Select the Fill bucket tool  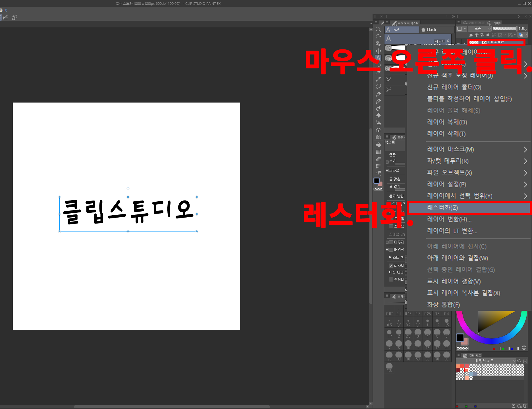click(378, 145)
